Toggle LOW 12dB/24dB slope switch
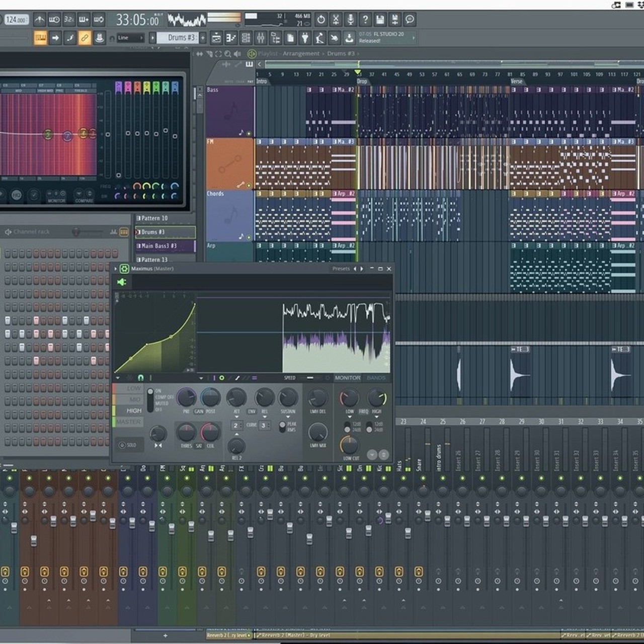 coord(347,427)
